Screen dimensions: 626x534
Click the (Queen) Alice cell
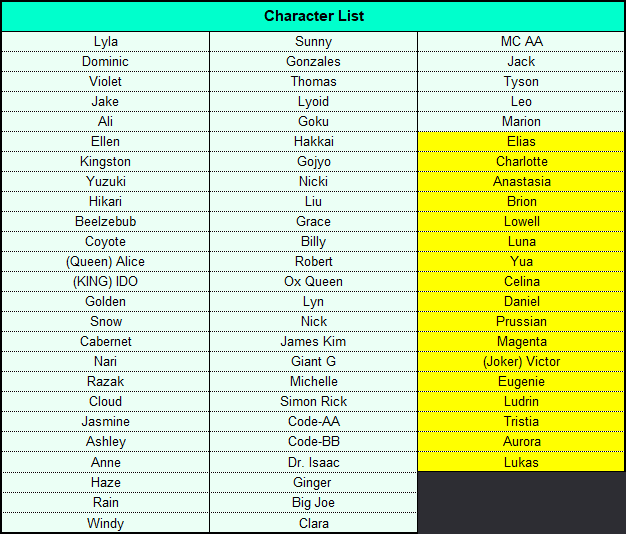(105, 261)
